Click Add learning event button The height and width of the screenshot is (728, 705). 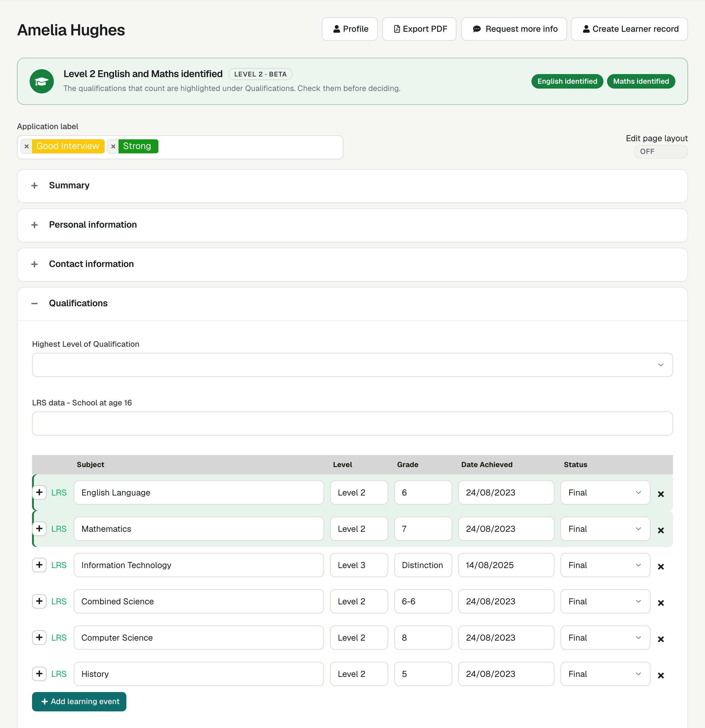[79, 702]
